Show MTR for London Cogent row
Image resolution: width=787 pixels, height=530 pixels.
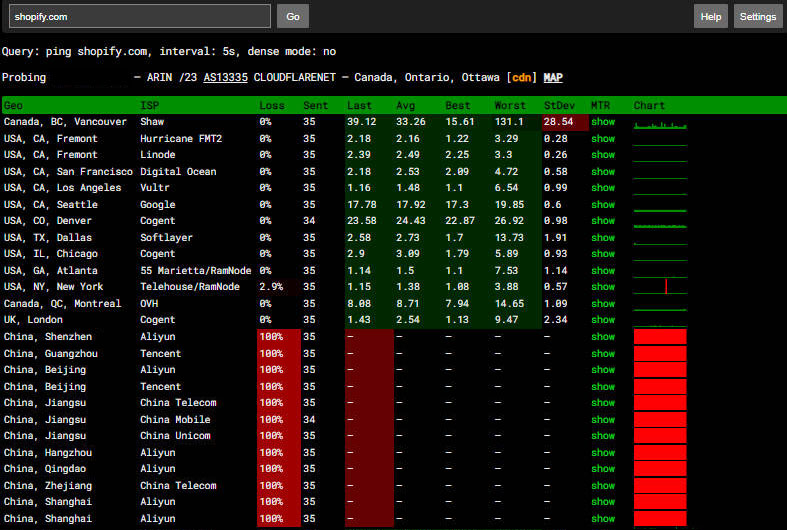click(602, 320)
